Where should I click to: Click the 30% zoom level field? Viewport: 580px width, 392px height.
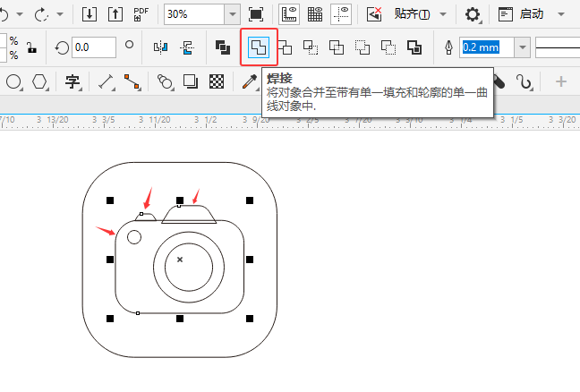click(194, 14)
